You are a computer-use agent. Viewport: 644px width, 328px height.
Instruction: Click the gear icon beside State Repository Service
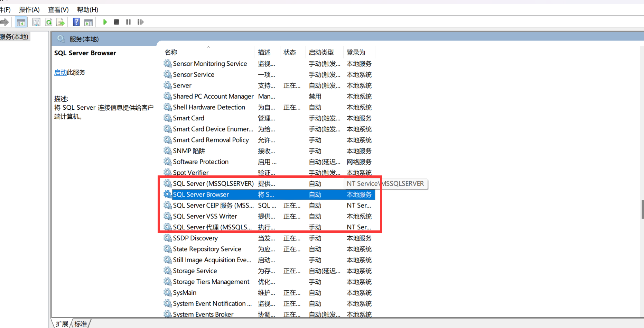(168, 249)
